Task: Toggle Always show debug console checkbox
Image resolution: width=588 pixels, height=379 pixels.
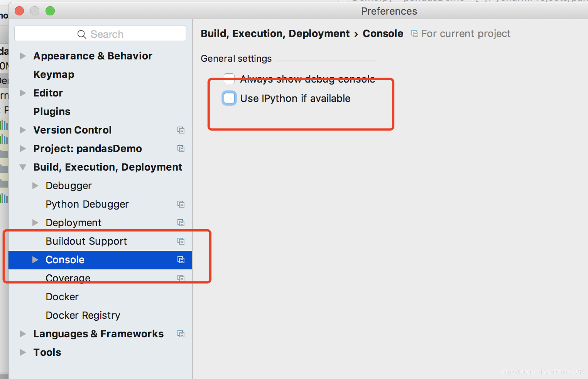Action: tap(229, 79)
